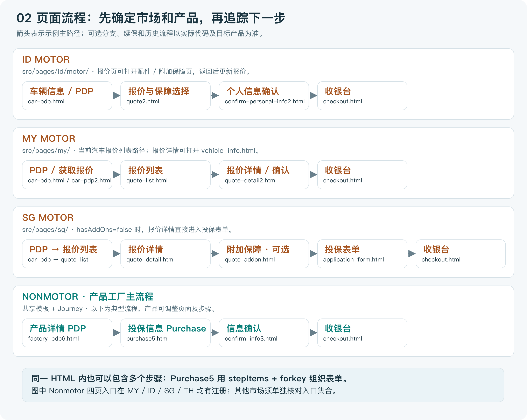This screenshot has width=527, height=420.
Task: Click the ID MOTOR section heading
Action: coord(46,59)
